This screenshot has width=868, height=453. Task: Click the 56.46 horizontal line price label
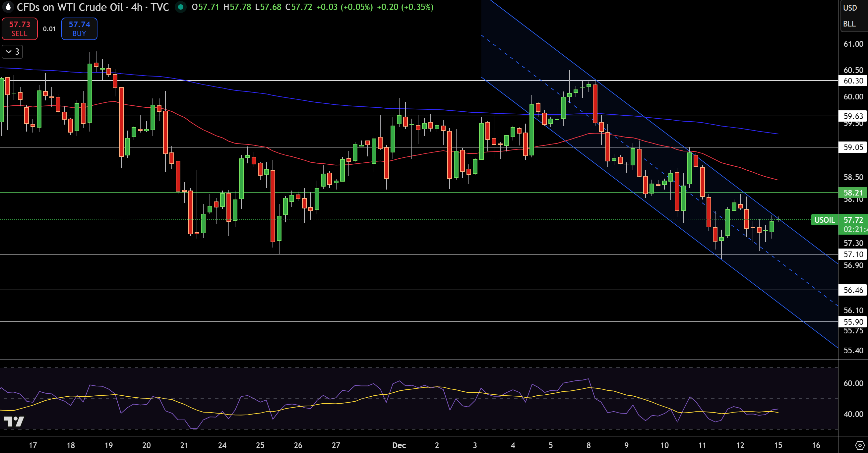tap(853, 290)
